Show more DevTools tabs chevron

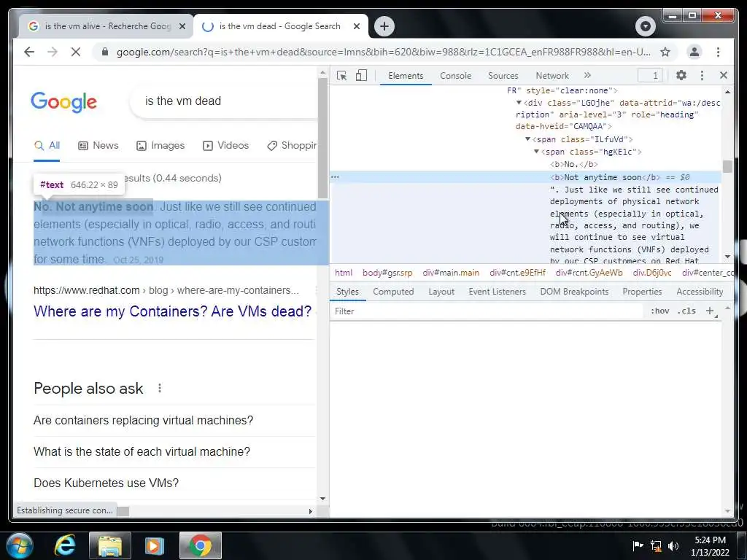pos(587,75)
